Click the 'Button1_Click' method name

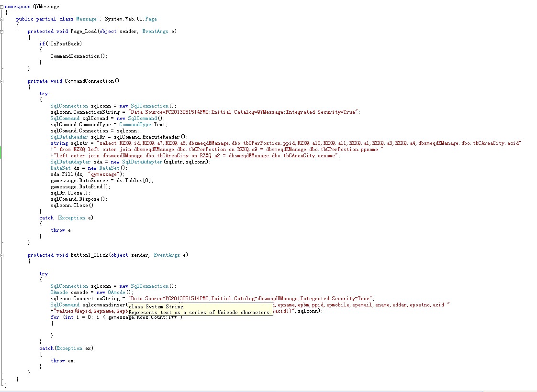(89, 255)
